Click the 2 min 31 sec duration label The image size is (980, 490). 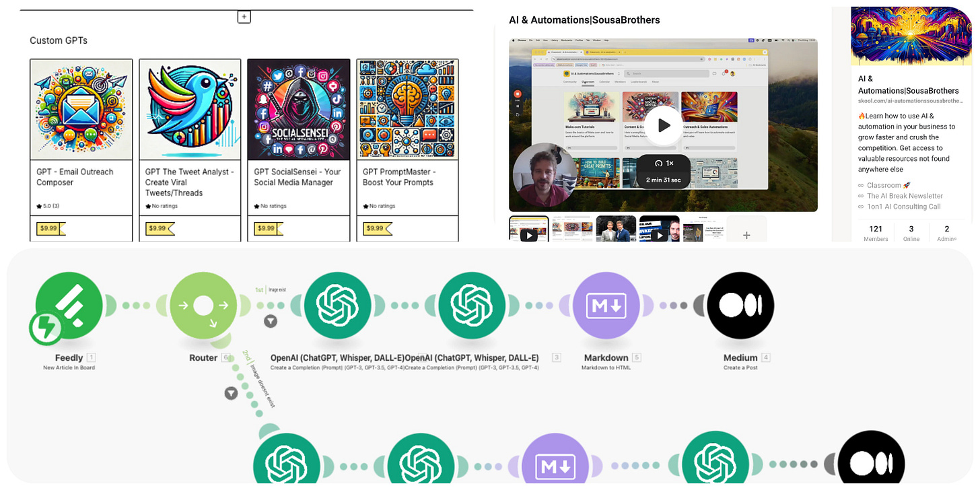click(x=664, y=180)
